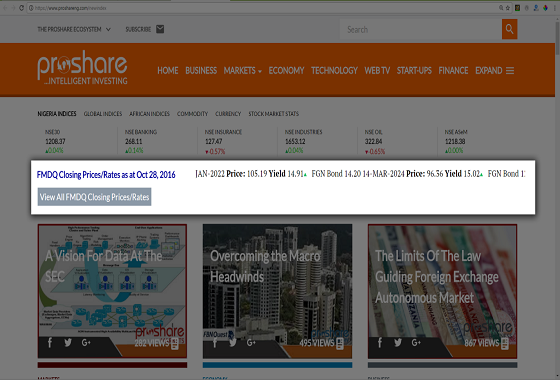This screenshot has height=380, width=560.
Task: Click the Search input field
Action: tap(421, 29)
